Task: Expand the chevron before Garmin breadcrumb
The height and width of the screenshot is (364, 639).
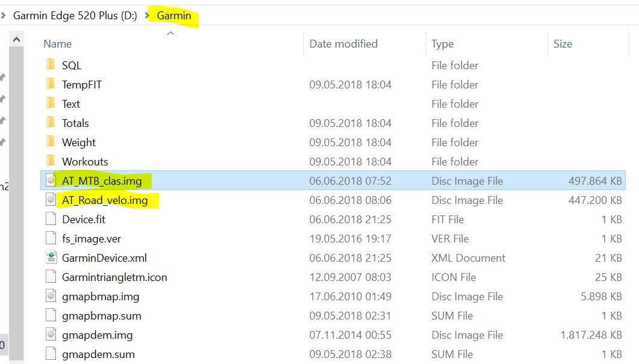Action: (x=147, y=16)
